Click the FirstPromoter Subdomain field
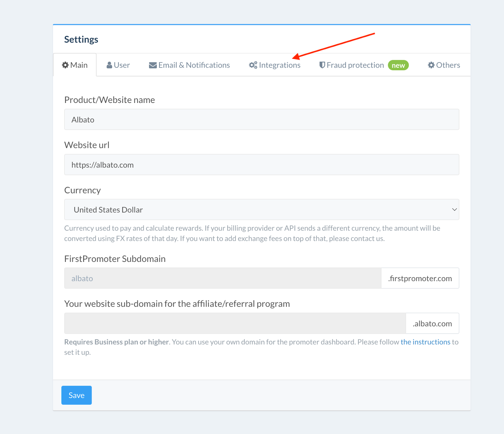This screenshot has width=504, height=434. [223, 278]
